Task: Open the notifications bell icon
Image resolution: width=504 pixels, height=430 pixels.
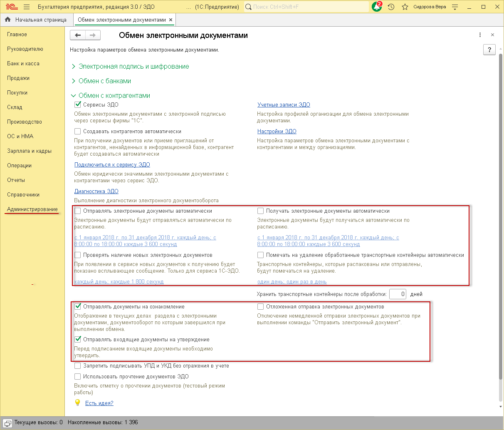Action: (x=377, y=7)
